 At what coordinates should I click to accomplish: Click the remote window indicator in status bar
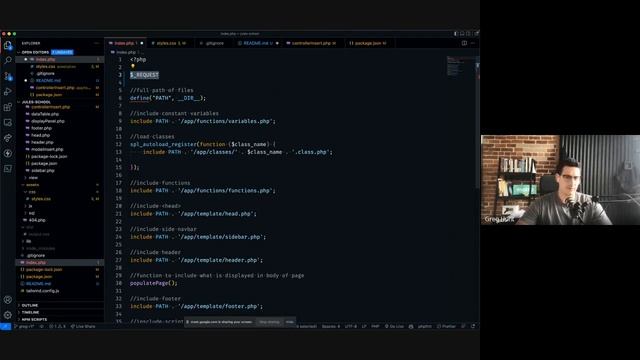[x=5, y=327]
